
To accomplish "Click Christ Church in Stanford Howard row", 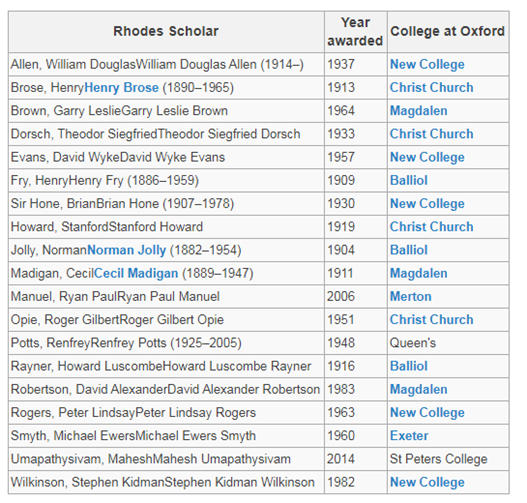I will click(x=432, y=227).
